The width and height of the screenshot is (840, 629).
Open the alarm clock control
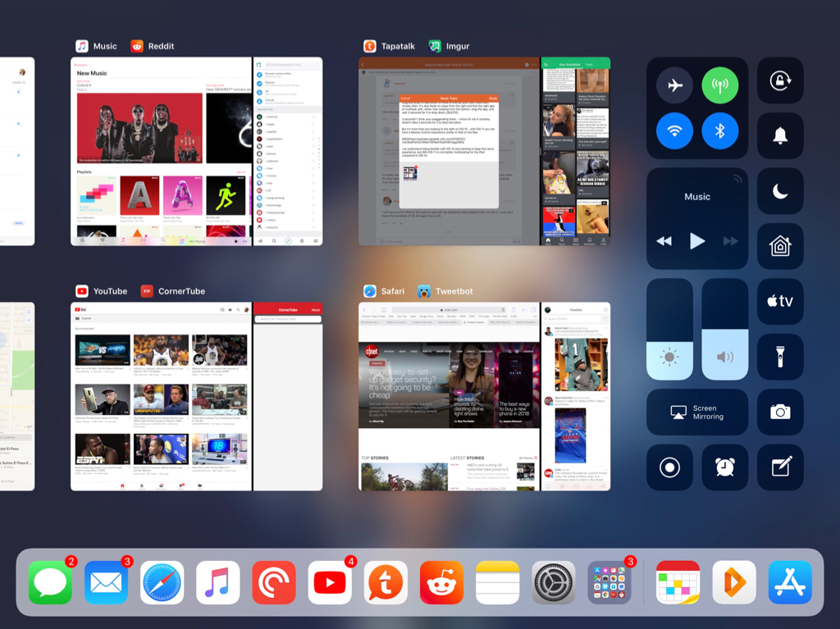(x=725, y=467)
